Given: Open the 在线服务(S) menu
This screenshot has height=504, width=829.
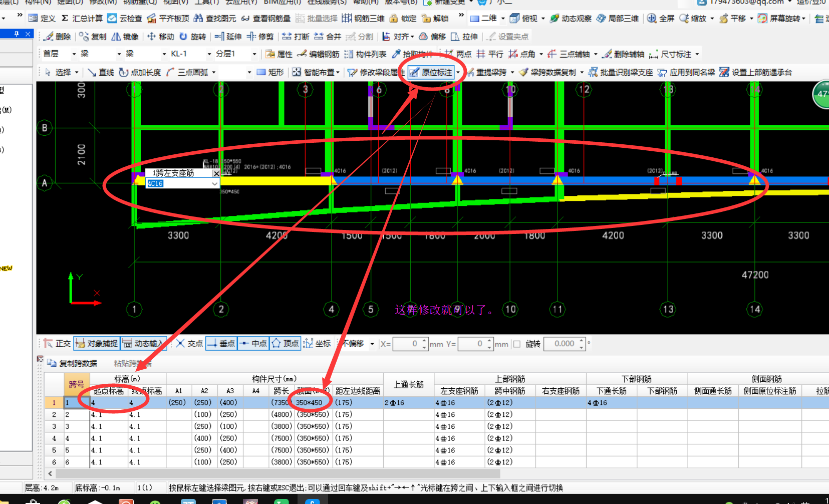Looking at the screenshot, I should click(327, 2).
